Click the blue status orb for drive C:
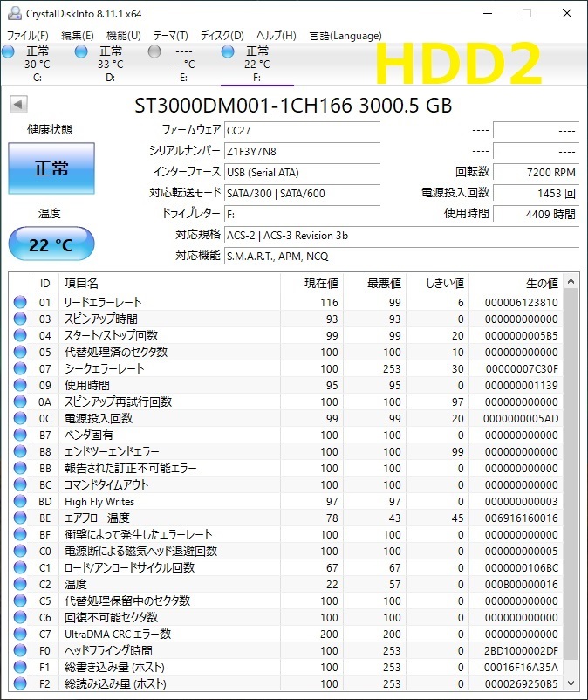This screenshot has height=700, width=588. (x=8, y=51)
